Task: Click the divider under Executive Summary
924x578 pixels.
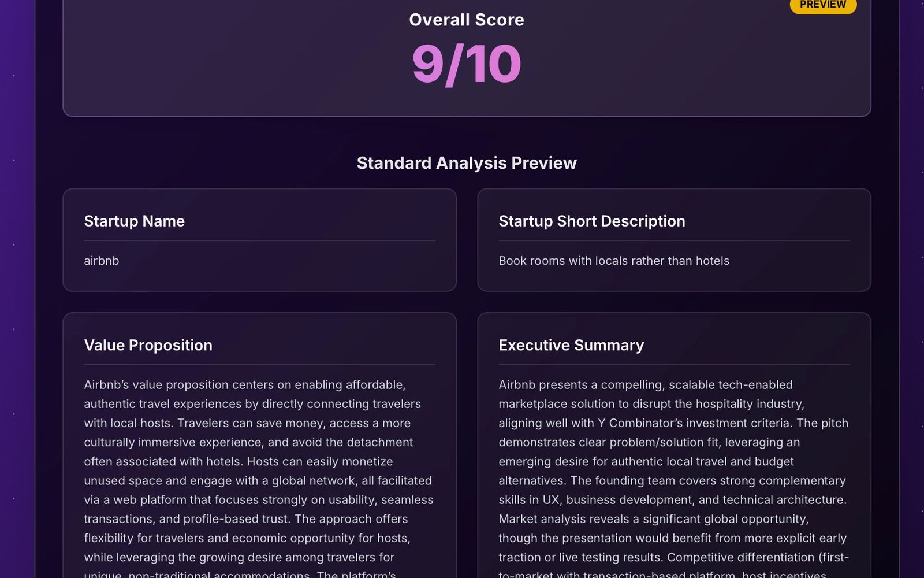Action: [x=674, y=365]
